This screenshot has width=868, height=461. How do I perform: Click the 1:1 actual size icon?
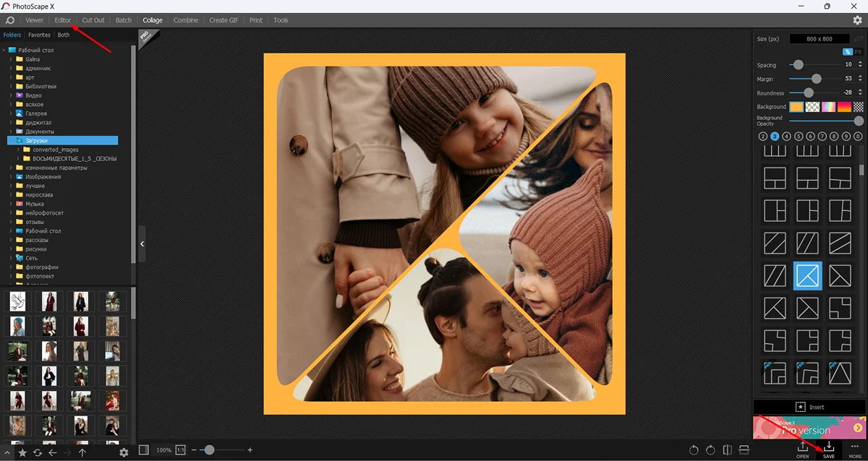[x=180, y=450]
